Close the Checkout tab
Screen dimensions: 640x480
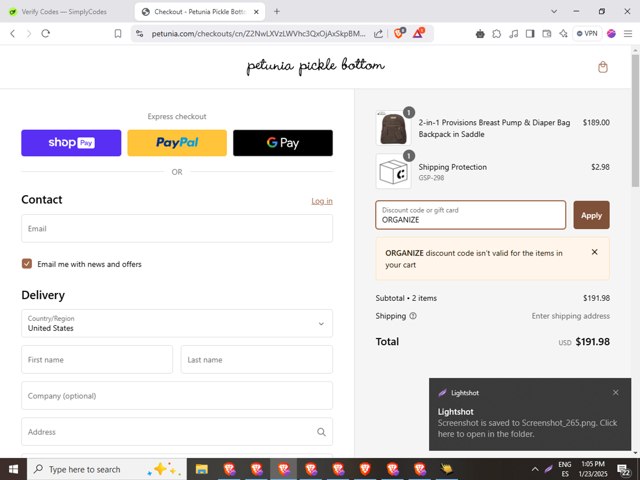(256, 12)
